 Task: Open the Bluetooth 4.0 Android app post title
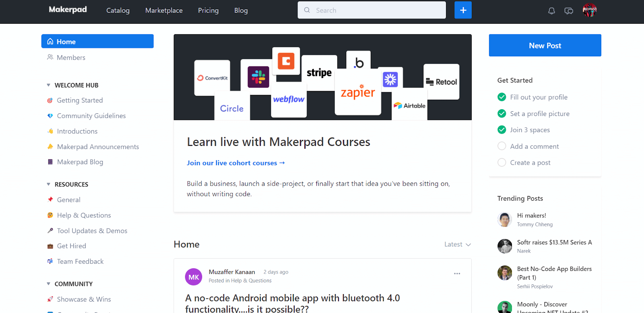(293, 303)
